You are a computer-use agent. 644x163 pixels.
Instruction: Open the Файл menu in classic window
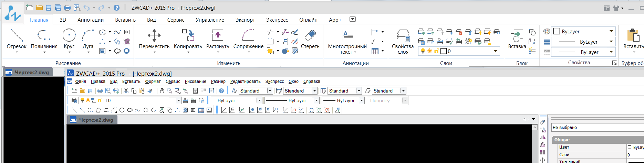pos(81,81)
